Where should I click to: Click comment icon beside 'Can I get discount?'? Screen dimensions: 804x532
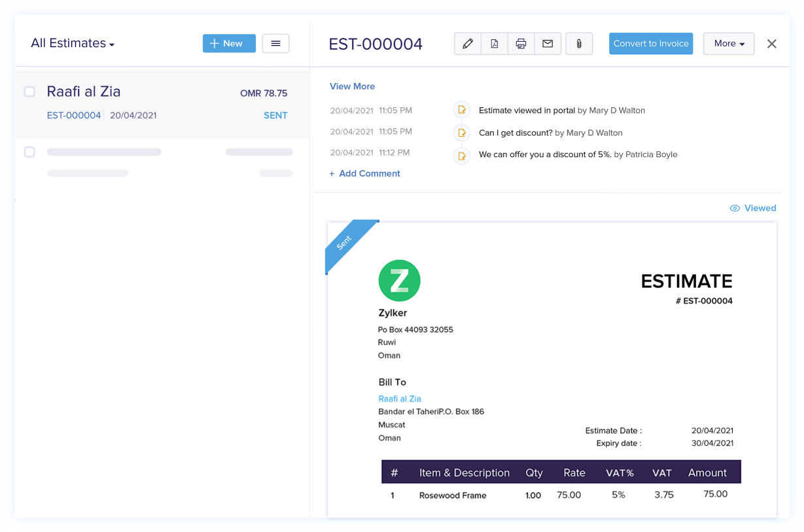point(462,133)
